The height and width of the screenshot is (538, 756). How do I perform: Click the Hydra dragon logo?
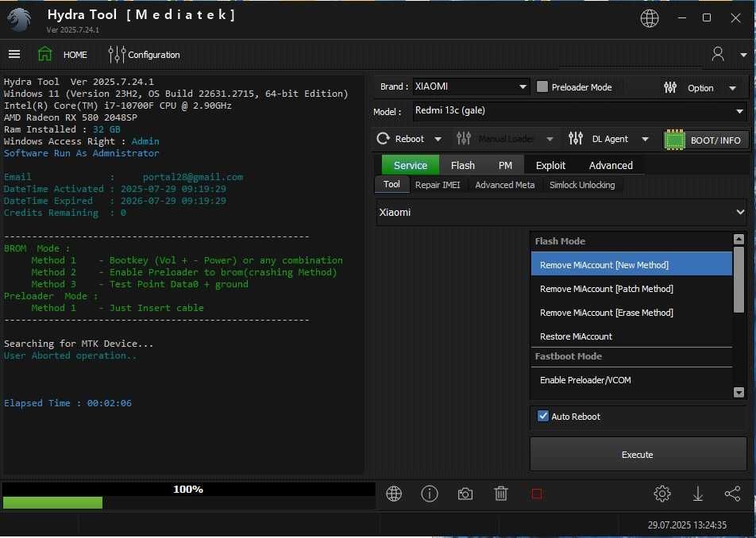(x=19, y=20)
